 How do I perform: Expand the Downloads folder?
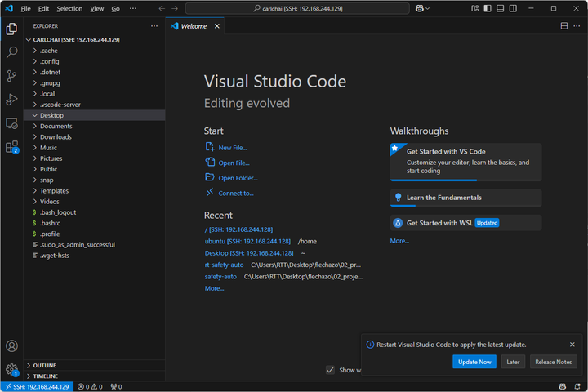tap(94, 137)
